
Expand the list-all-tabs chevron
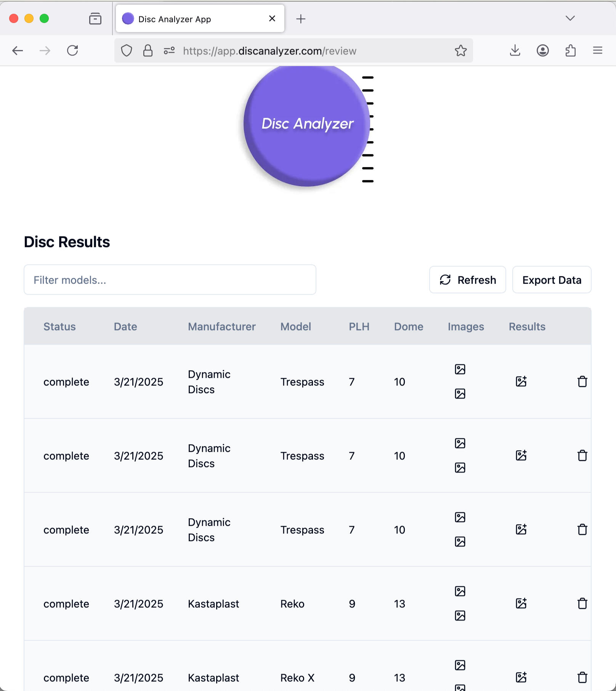(569, 18)
